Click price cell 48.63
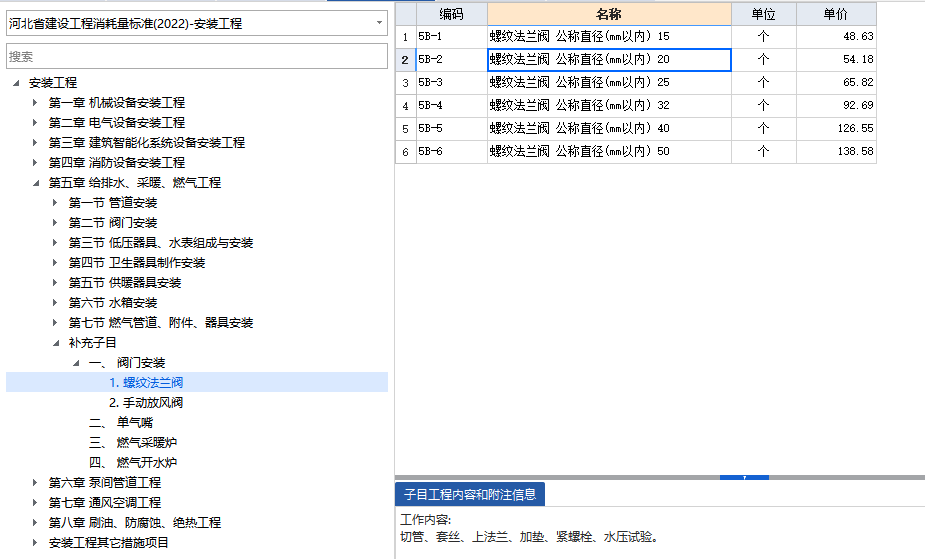 (x=837, y=37)
